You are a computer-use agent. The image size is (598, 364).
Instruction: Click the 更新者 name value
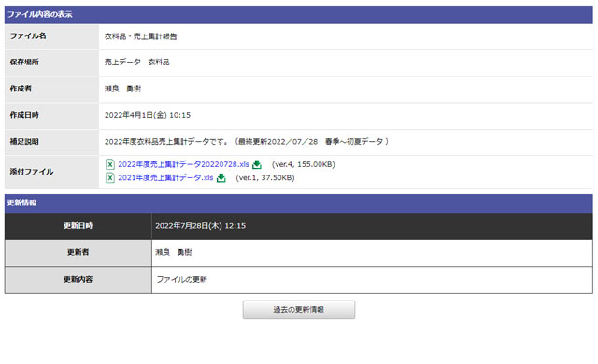coord(174,252)
